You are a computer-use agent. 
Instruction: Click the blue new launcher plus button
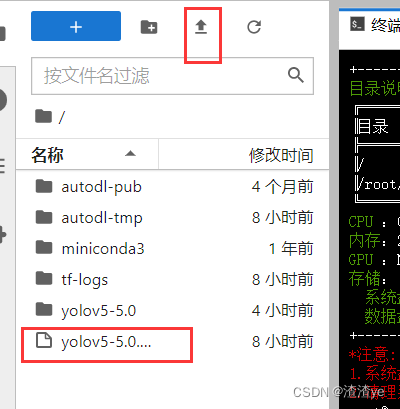(x=76, y=26)
